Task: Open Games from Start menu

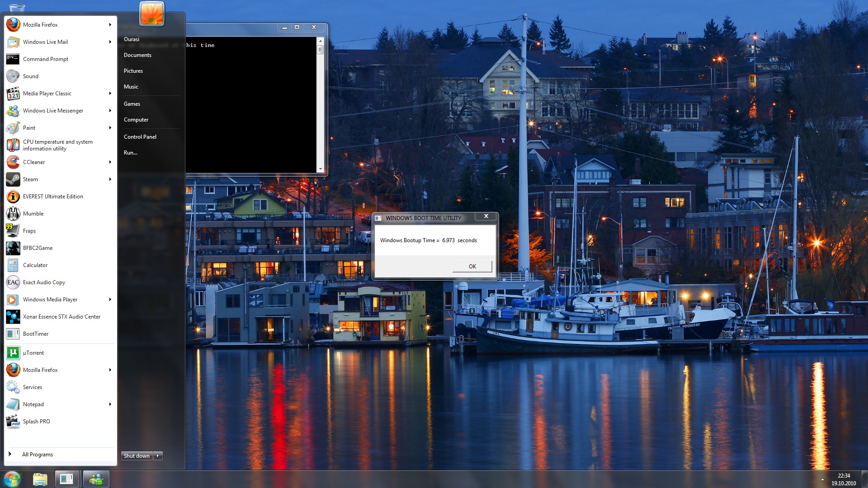Action: [x=132, y=104]
